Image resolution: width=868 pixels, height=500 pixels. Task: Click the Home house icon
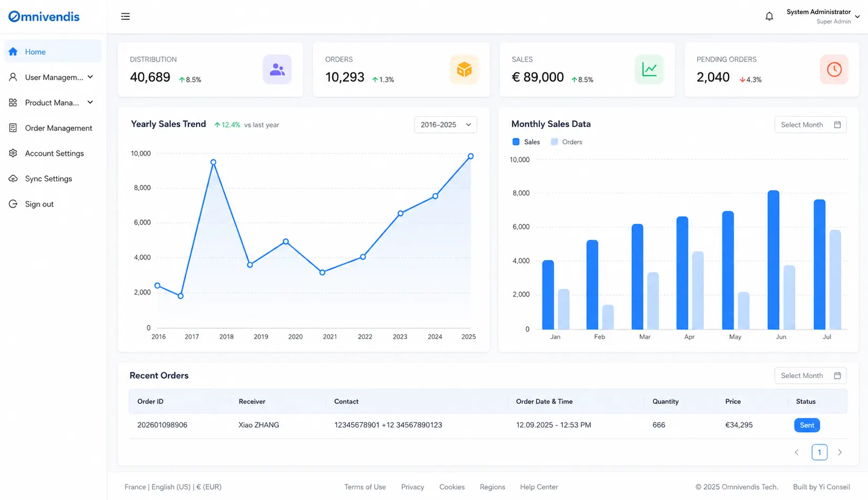point(13,51)
